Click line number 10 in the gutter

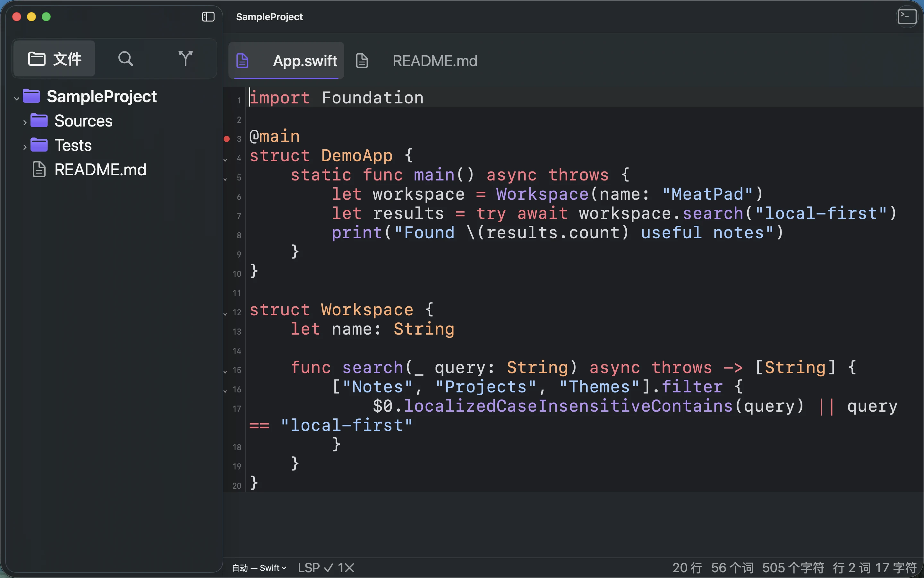pos(237,274)
